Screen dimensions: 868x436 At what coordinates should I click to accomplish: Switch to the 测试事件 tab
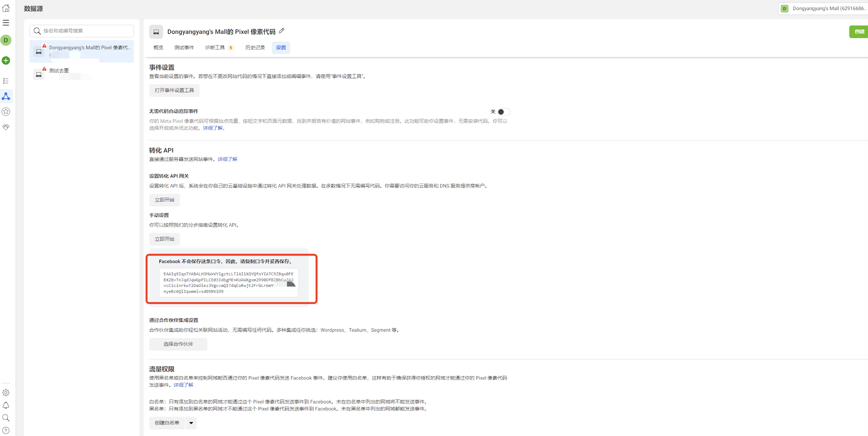click(x=184, y=47)
